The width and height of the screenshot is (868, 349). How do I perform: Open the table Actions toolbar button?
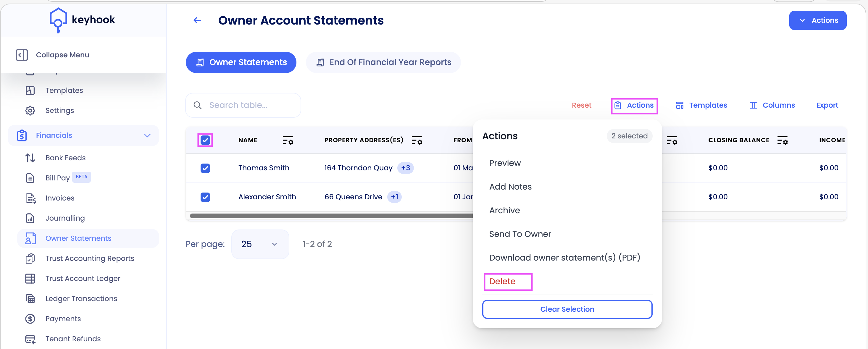(x=634, y=106)
